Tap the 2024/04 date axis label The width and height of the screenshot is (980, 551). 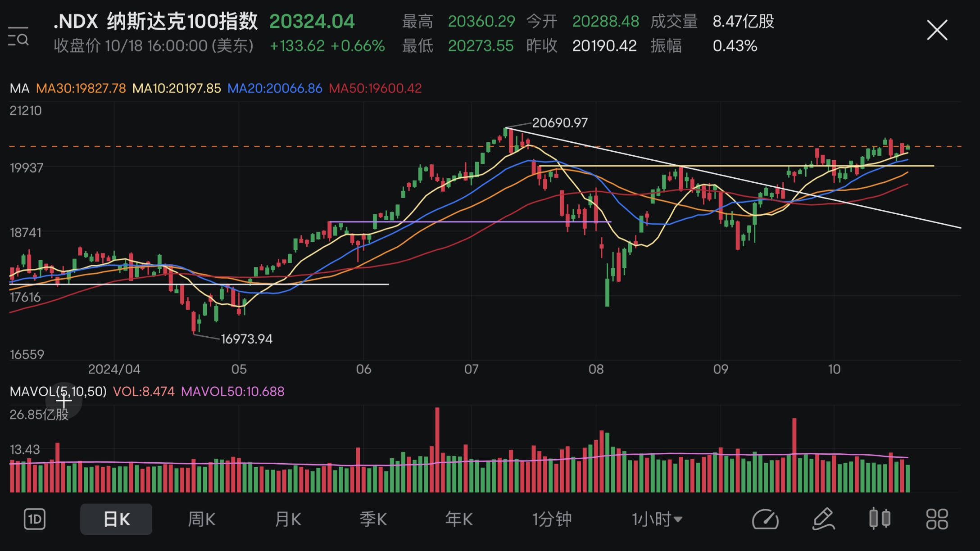[x=114, y=370]
